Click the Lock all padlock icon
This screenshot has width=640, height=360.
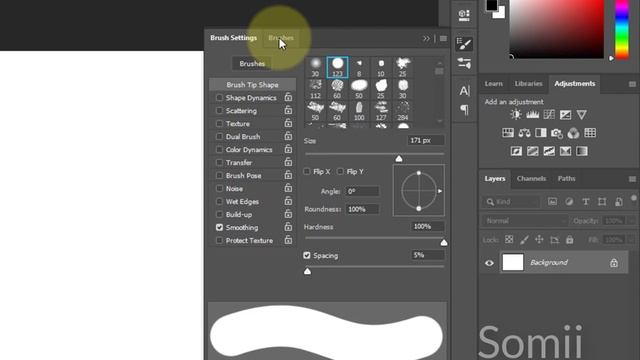click(569, 240)
